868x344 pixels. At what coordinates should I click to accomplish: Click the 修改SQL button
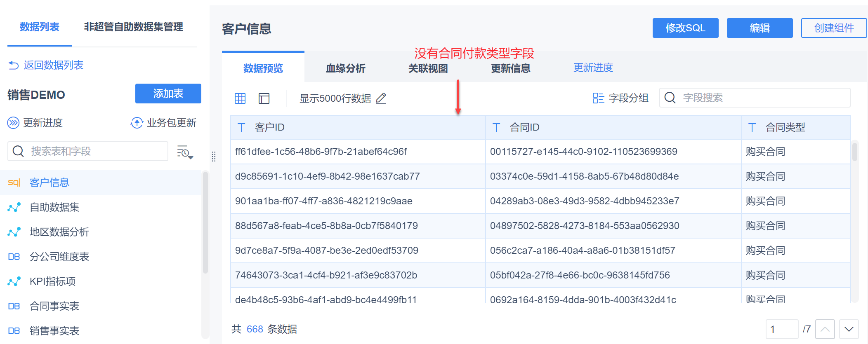tap(685, 28)
